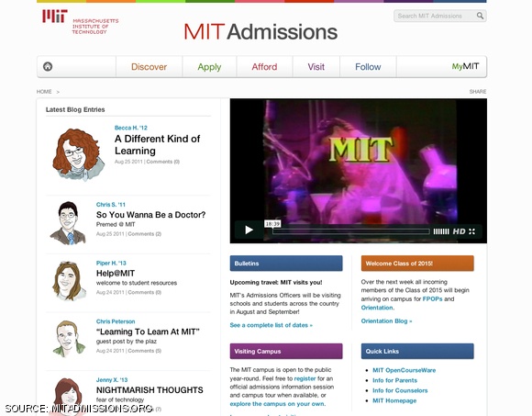Open Jenny X. '13 author link

(x=112, y=380)
